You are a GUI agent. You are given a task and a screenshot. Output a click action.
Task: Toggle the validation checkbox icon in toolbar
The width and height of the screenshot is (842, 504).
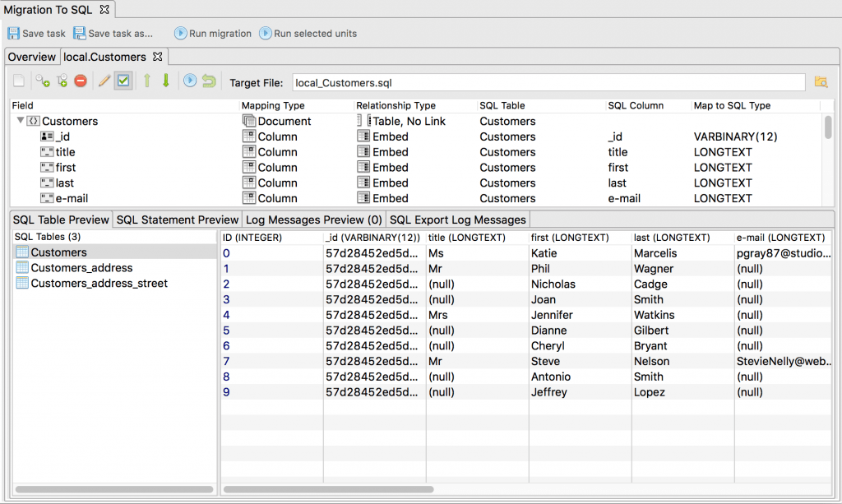[122, 81]
